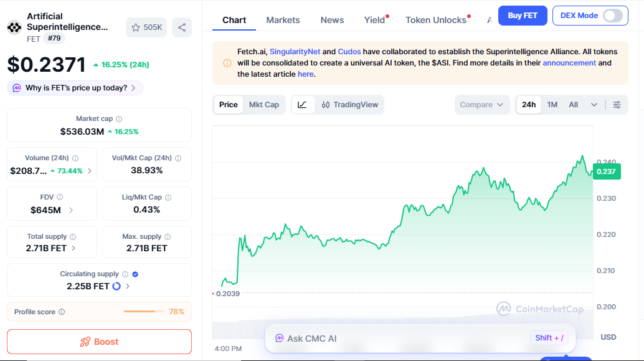Enable the TradingView chart mode
The image size is (644, 361).
[349, 104]
